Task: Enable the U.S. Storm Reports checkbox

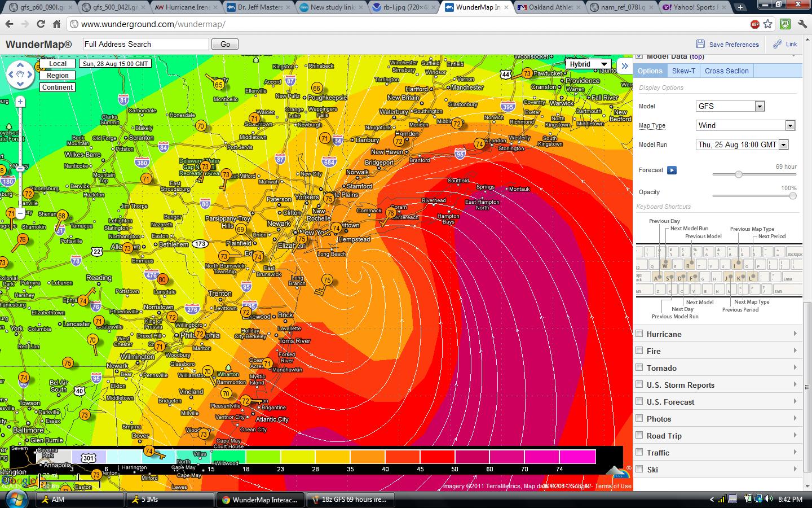Action: pyautogui.click(x=639, y=384)
